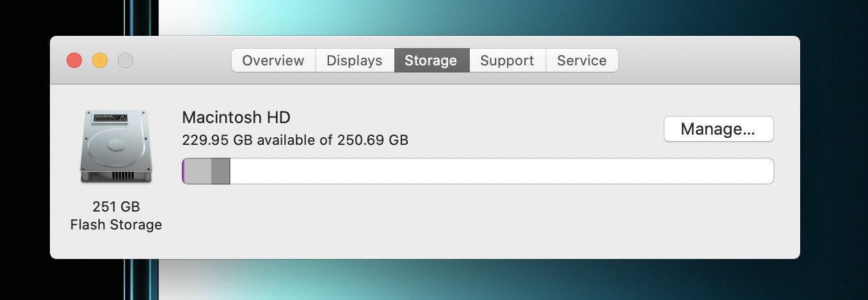Close the window with red button
The image size is (868, 300).
(75, 60)
